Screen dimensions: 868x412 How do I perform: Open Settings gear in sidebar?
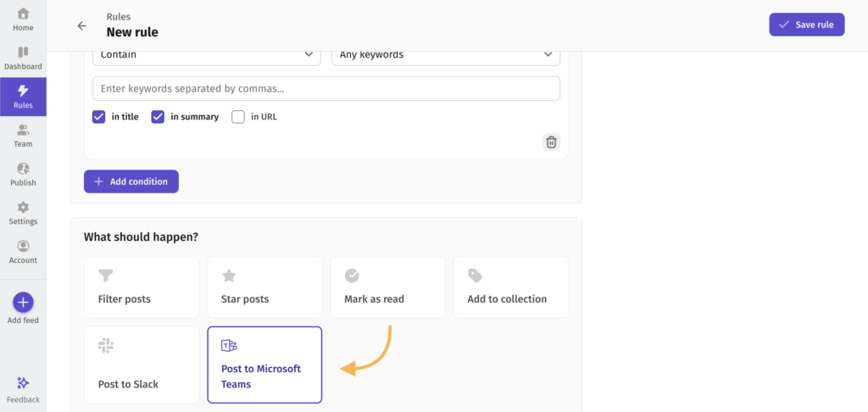click(23, 207)
